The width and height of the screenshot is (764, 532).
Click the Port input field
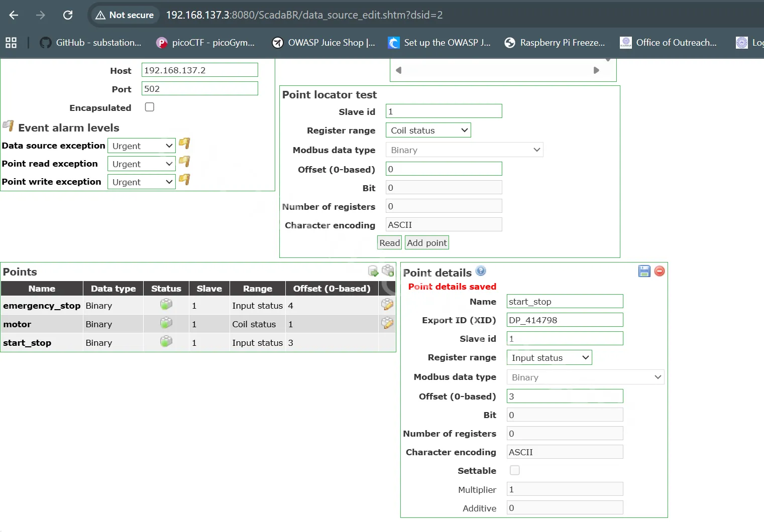(200, 88)
